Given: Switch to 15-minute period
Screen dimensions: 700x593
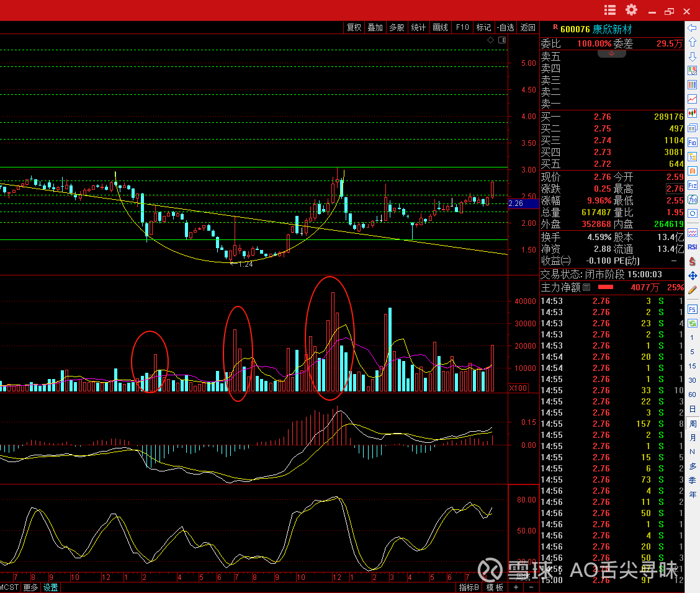Looking at the screenshot, I should [692, 367].
